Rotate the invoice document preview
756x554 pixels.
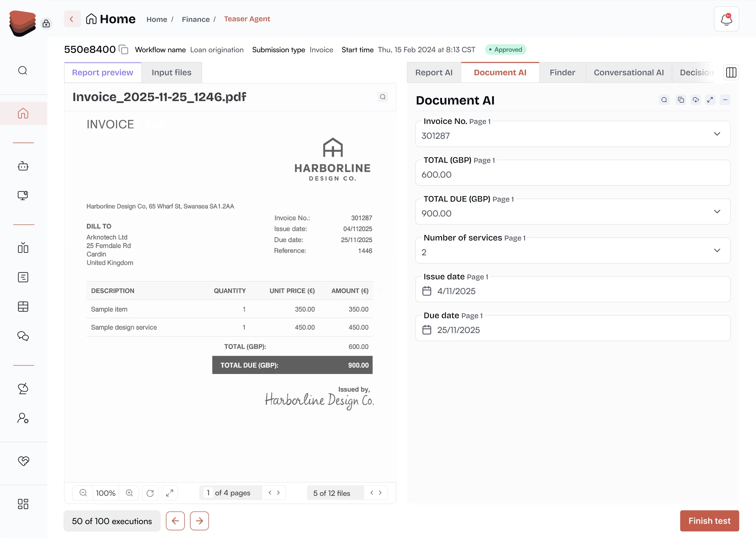point(150,493)
